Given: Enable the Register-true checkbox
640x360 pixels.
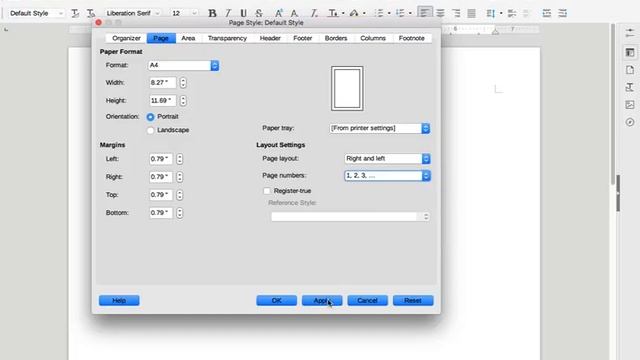Looking at the screenshot, I should [267, 191].
